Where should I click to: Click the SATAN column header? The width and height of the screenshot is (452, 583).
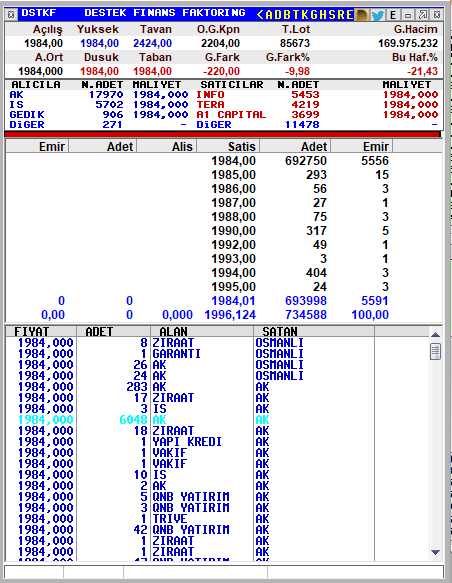[314, 331]
